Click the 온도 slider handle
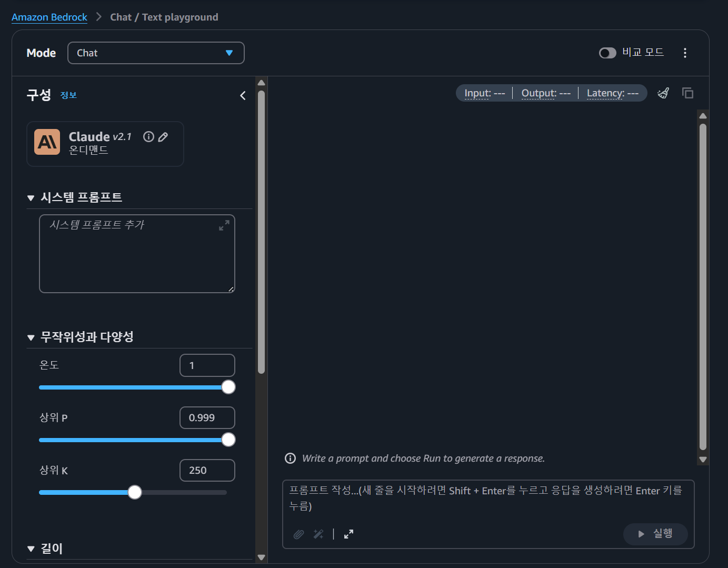Viewport: 728px width, 568px height. pos(228,387)
